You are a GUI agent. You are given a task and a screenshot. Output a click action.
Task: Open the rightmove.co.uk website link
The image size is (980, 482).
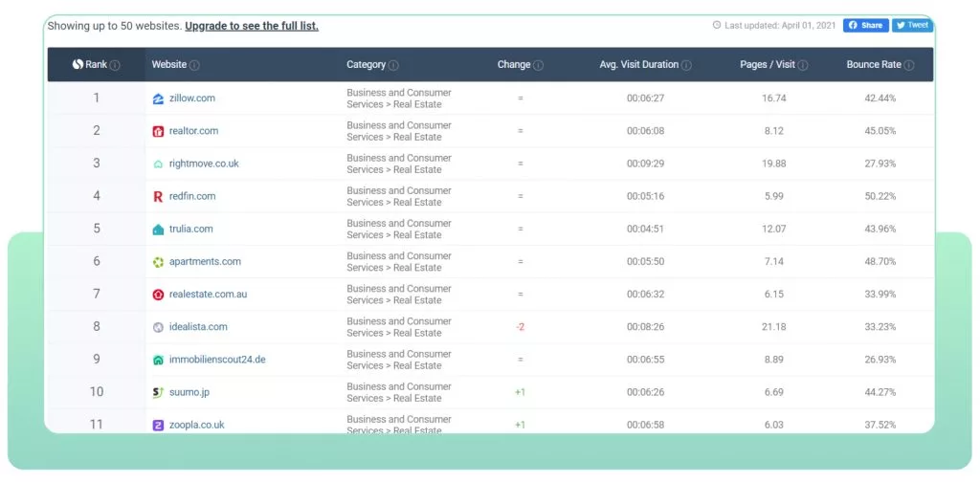point(204,164)
